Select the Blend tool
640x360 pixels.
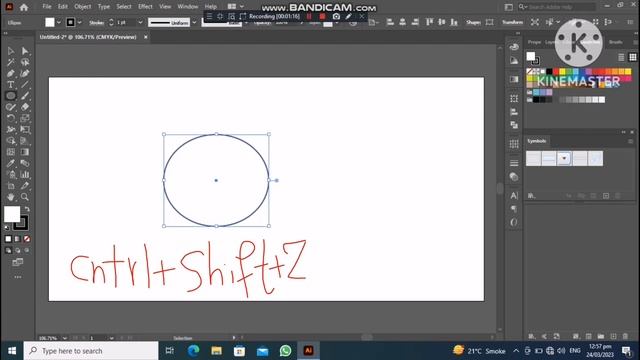click(25, 163)
